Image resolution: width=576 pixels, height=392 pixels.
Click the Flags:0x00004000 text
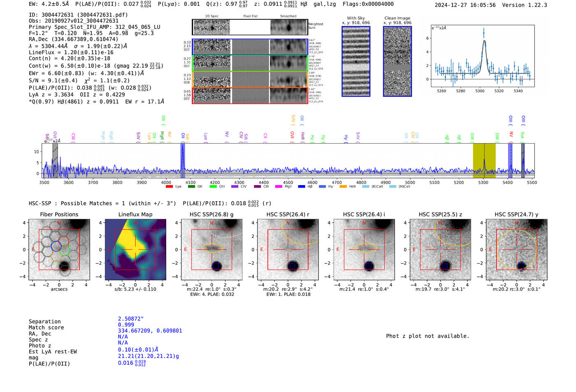pyautogui.click(x=368, y=4)
